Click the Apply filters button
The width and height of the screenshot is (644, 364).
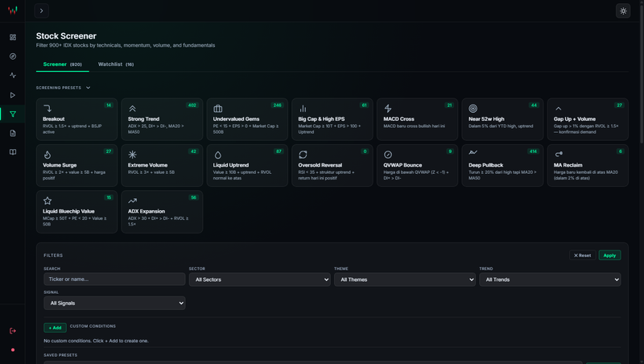pos(609,255)
